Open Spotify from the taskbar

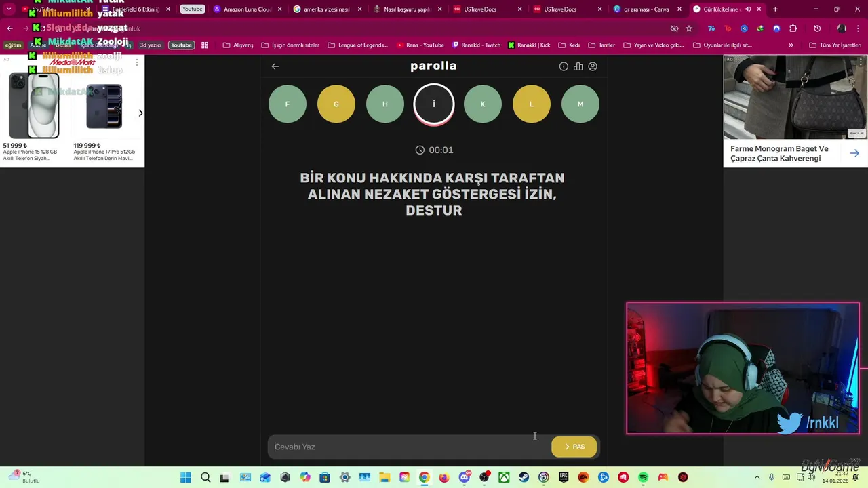[x=643, y=477]
